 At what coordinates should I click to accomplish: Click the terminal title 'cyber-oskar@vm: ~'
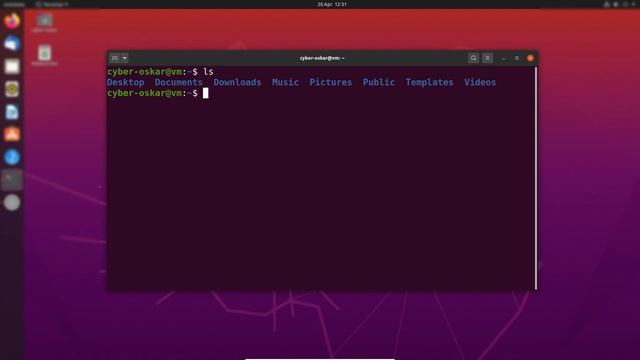(322, 58)
